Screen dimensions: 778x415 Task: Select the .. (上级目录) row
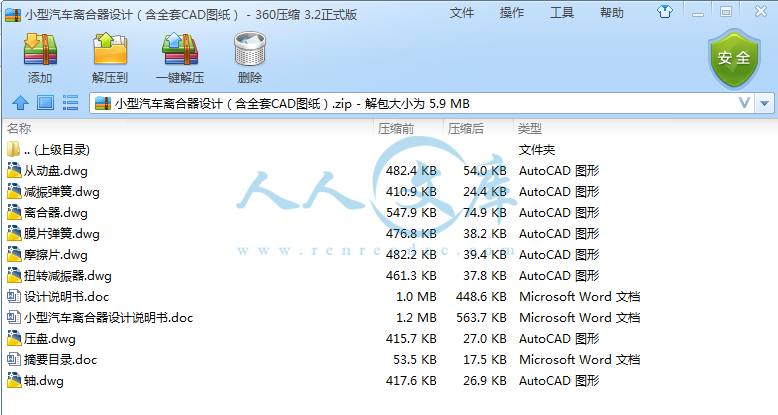389,149
